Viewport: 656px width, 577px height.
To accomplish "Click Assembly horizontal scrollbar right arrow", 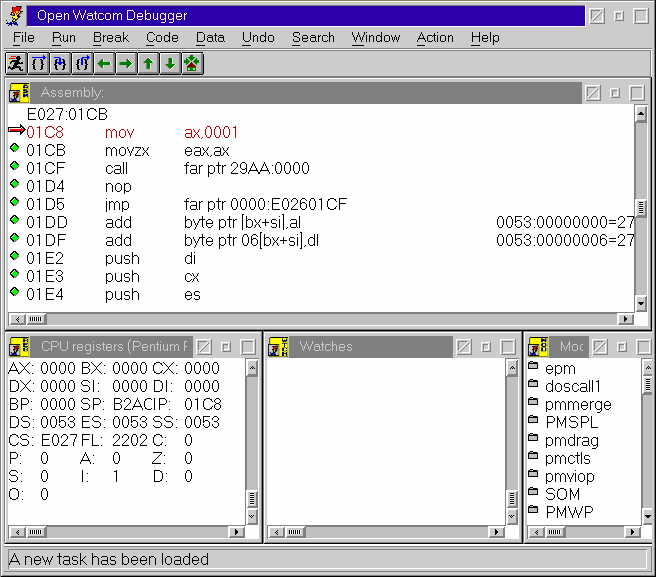I will 626,319.
